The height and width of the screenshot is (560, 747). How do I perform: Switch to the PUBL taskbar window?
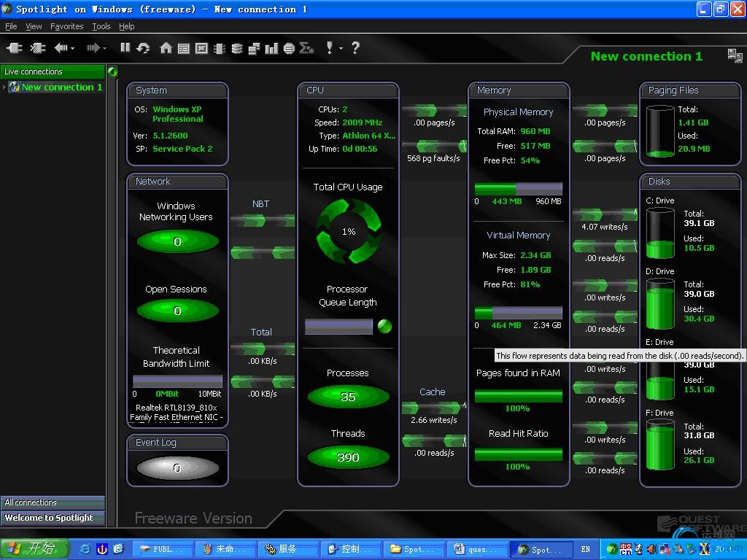point(163,549)
